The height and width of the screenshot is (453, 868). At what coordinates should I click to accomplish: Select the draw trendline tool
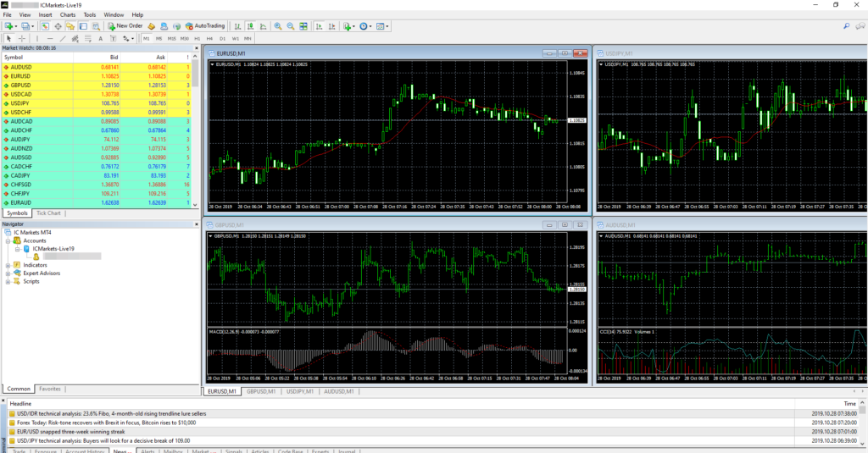[x=64, y=38]
